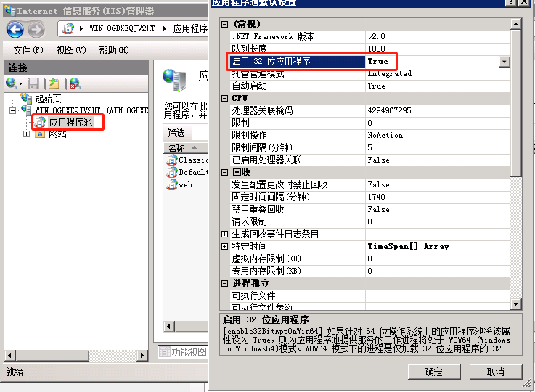535x392 pixels.
Task: Click the application pool icon in tree
Action: 40,122
